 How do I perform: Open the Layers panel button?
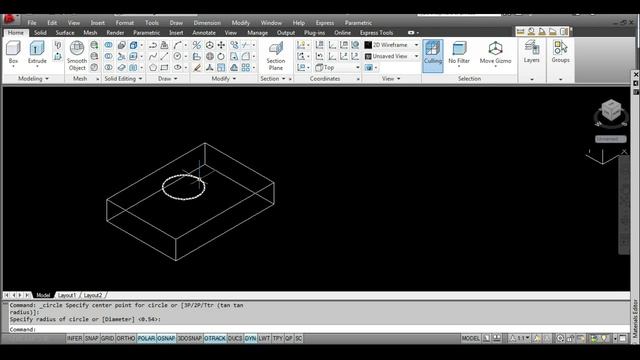click(531, 51)
